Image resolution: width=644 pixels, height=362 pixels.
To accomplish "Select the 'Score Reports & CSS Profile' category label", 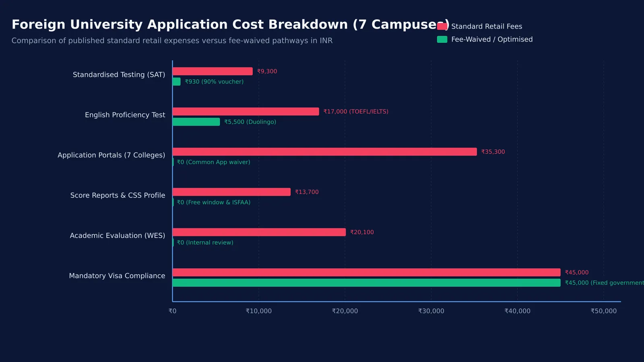I will [118, 195].
